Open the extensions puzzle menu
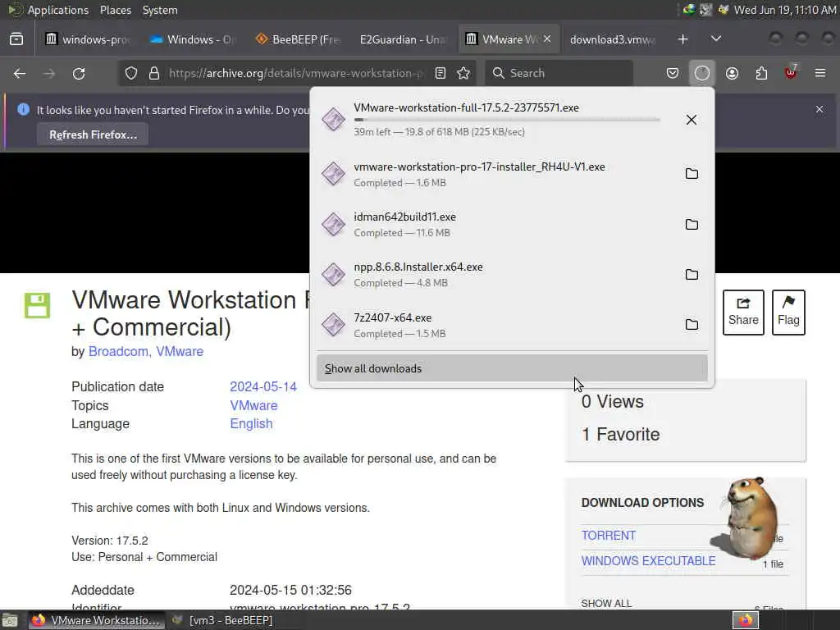This screenshot has width=840, height=630. (761, 73)
